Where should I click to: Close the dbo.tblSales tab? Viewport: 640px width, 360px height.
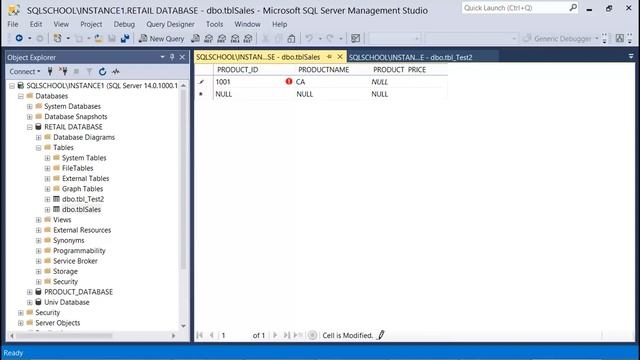click(340, 57)
